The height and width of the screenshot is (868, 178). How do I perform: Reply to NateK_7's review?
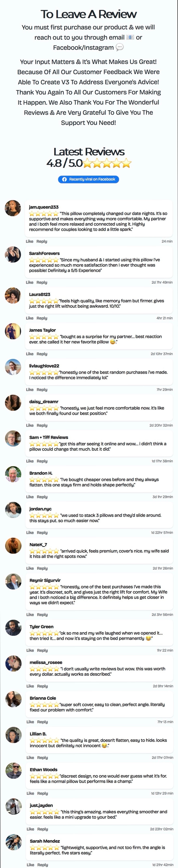point(42,568)
